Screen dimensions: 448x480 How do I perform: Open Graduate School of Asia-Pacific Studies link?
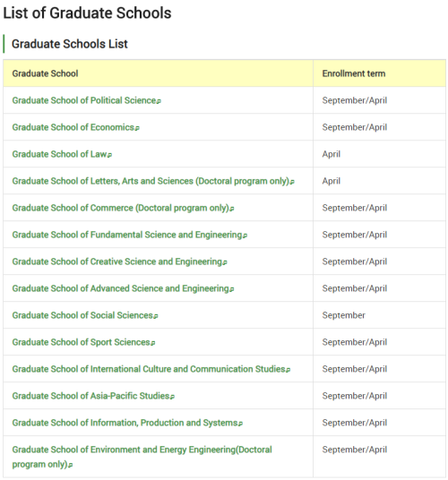click(x=93, y=396)
